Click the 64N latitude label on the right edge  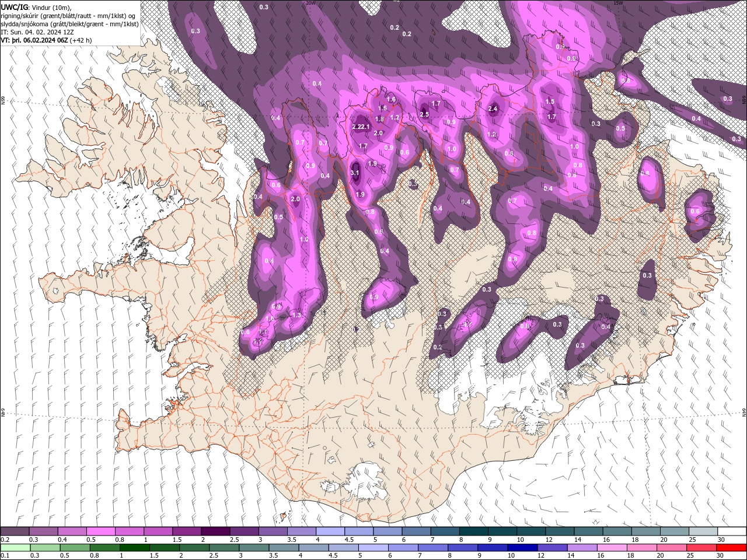click(744, 412)
